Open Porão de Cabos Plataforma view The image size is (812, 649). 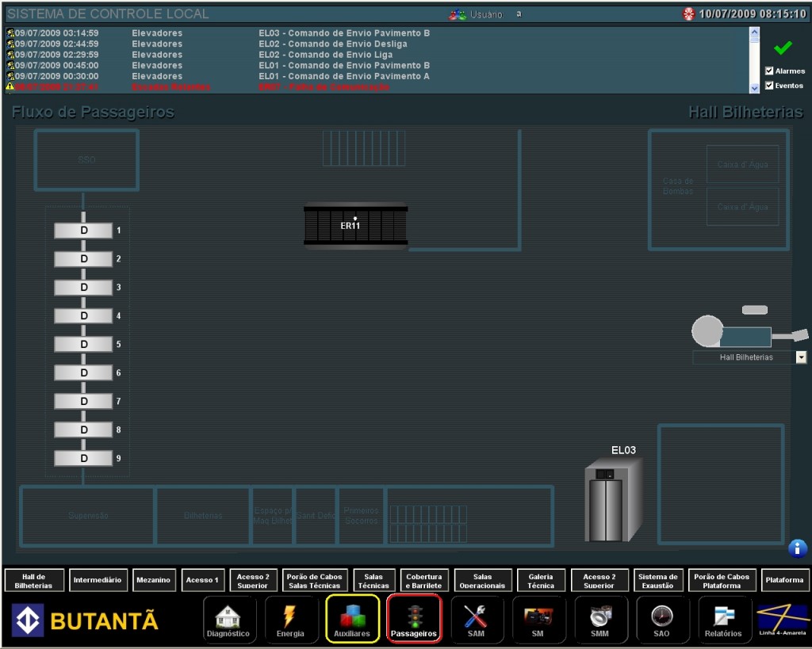click(x=722, y=581)
